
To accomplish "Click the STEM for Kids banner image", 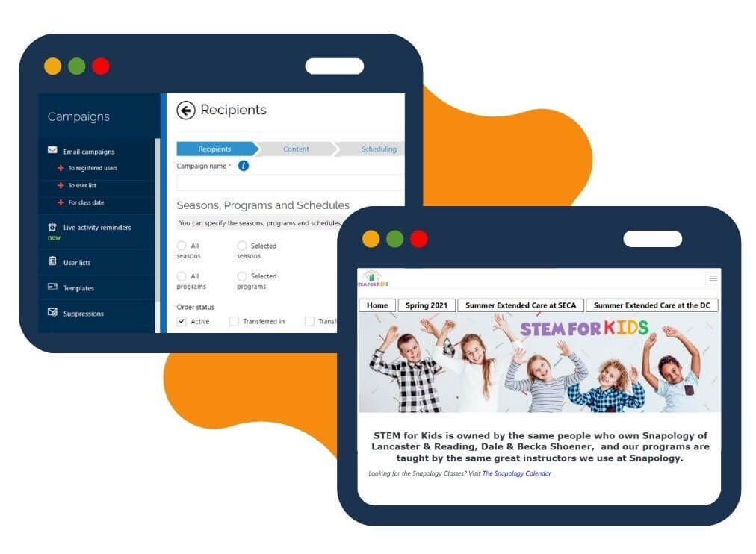I will coord(539,362).
